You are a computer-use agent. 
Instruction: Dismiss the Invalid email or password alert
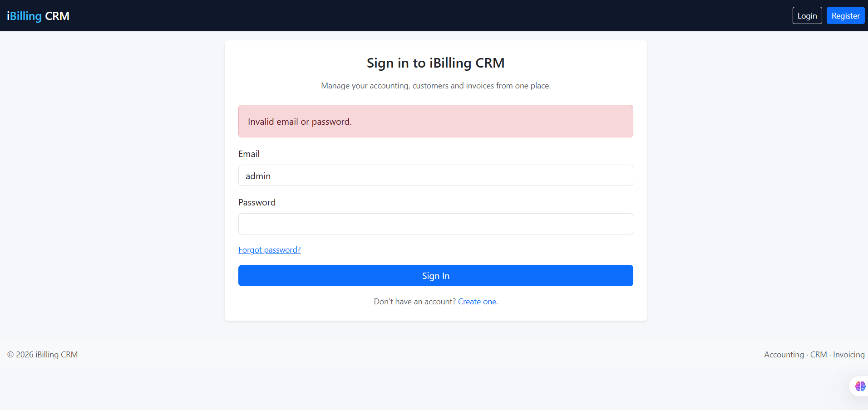click(435, 121)
